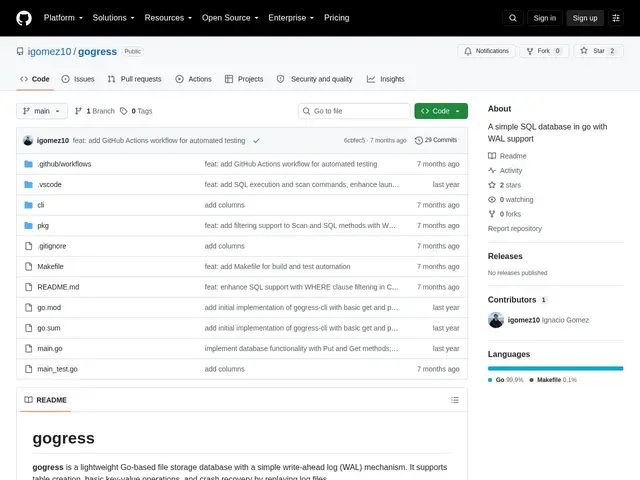Image resolution: width=640 pixels, height=480 pixels.
Task: Switch to the Actions tab
Action: pyautogui.click(x=193, y=79)
